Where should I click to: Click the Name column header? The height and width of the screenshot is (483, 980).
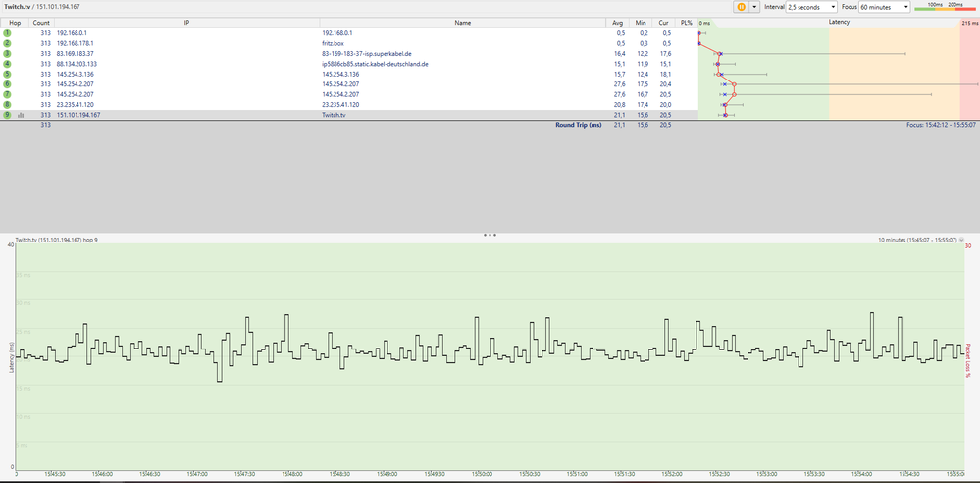click(462, 23)
